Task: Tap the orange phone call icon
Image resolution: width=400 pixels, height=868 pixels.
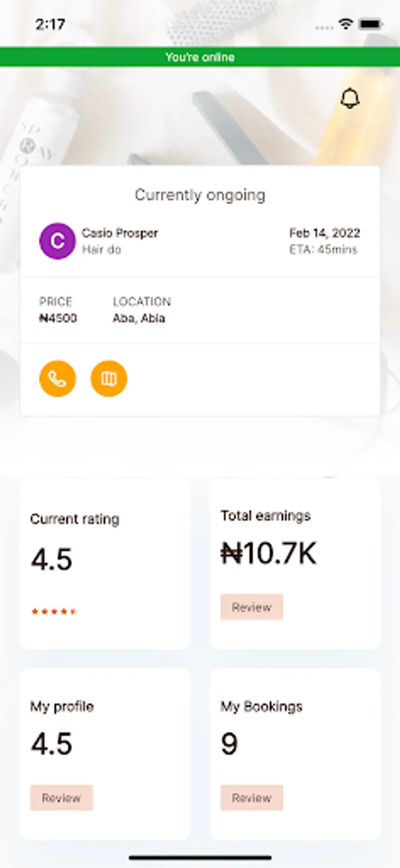Action: 58,379
